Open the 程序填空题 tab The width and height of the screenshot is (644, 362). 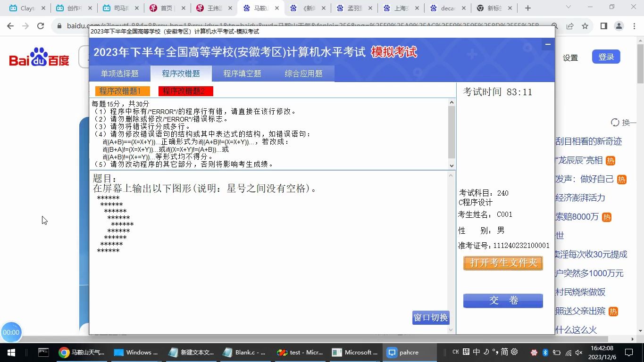point(243,74)
